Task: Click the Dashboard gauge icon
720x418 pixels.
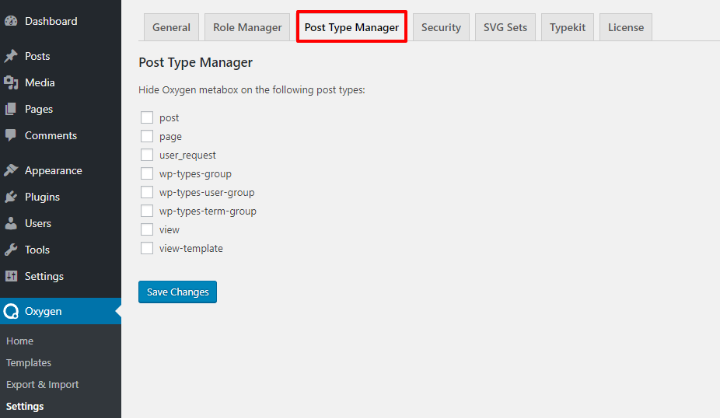Action: pos(11,21)
